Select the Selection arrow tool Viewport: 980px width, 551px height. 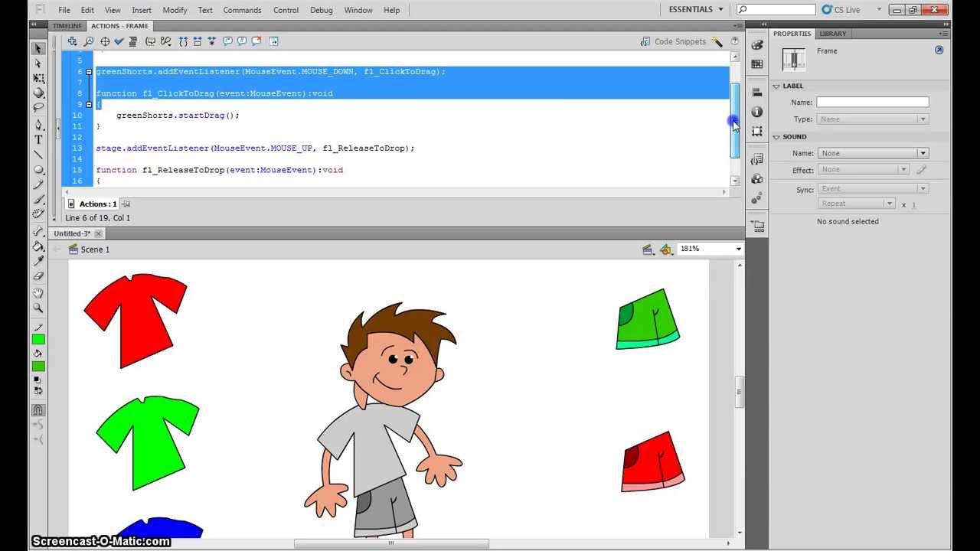[x=38, y=48]
